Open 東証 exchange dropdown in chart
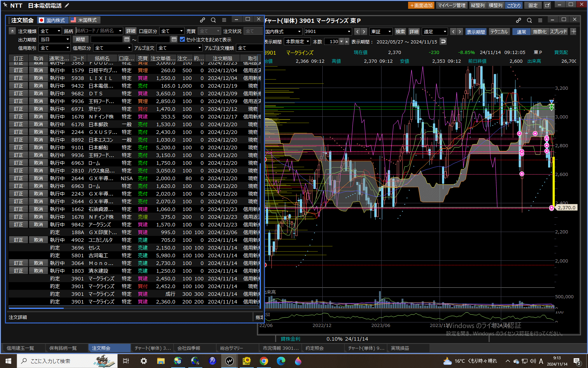 [x=381, y=32]
